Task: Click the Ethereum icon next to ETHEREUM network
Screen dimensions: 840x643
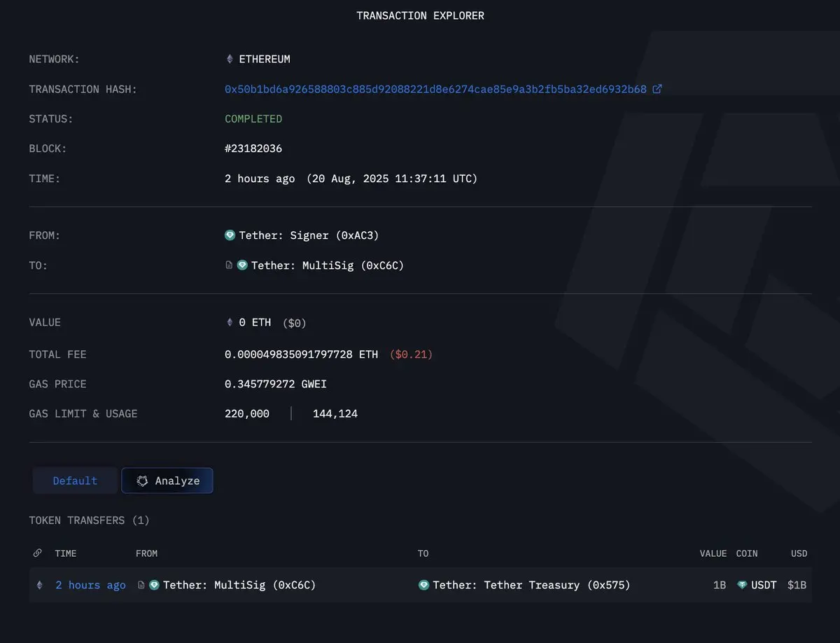Action: tap(230, 60)
